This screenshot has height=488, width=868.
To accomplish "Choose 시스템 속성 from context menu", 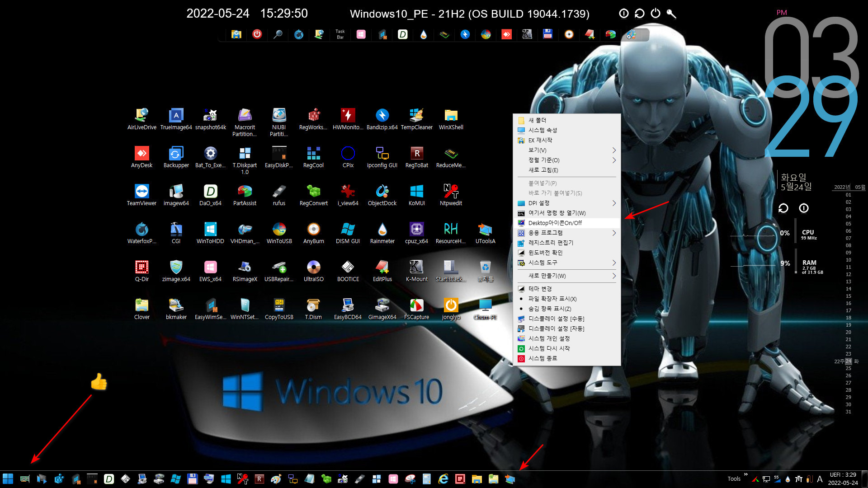I will tap(567, 130).
